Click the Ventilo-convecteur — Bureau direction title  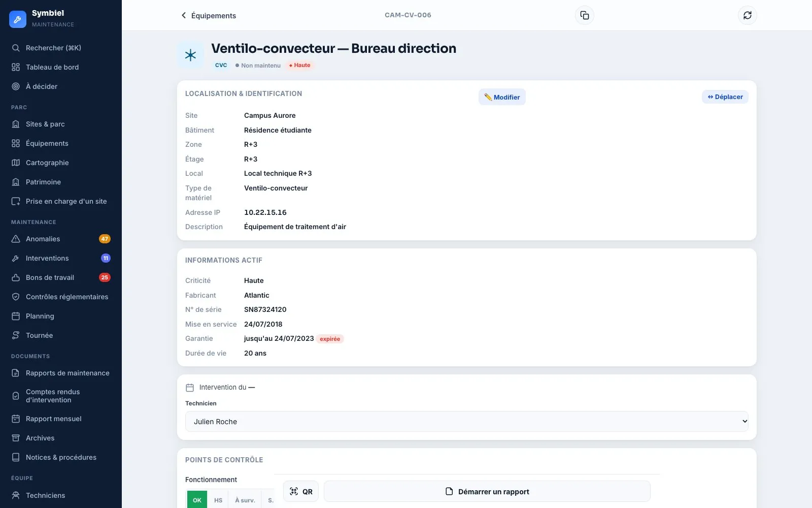click(x=334, y=48)
